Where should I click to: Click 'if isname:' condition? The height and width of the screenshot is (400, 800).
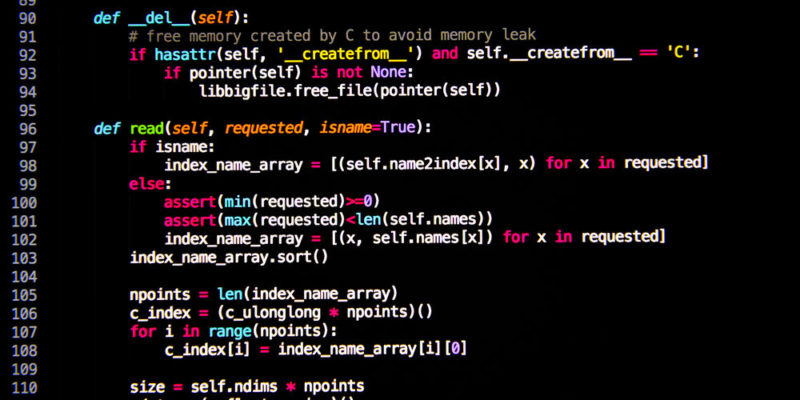coord(172,147)
